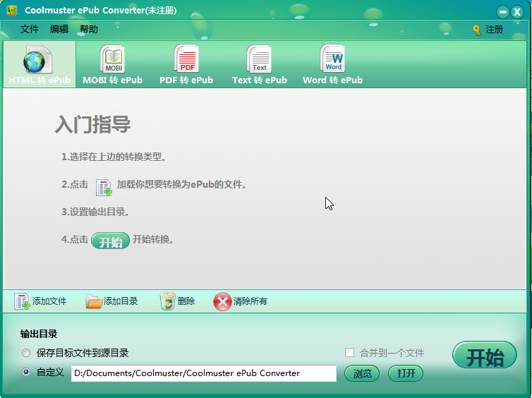This screenshot has width=532, height=398.
Task: Open the Text 转 ePub conversion tab
Action: (x=260, y=64)
